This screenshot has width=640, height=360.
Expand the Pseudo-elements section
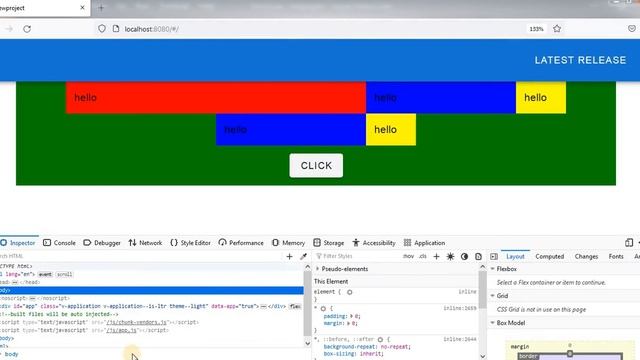317,269
